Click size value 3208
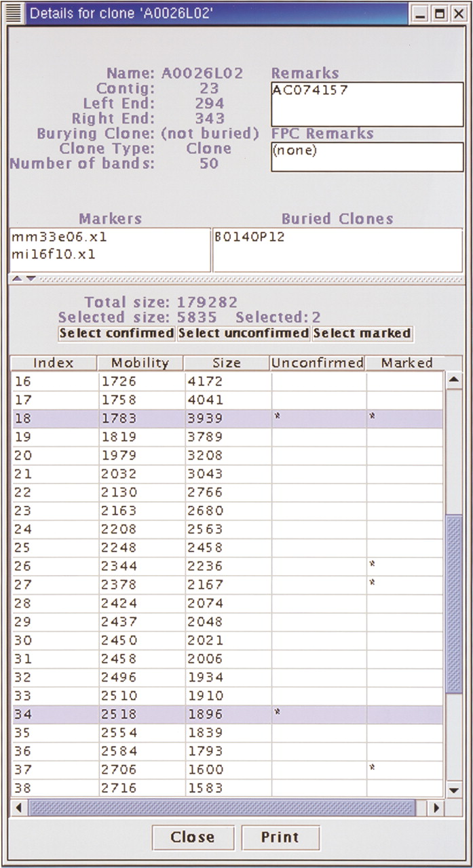473x868 pixels. click(x=205, y=456)
